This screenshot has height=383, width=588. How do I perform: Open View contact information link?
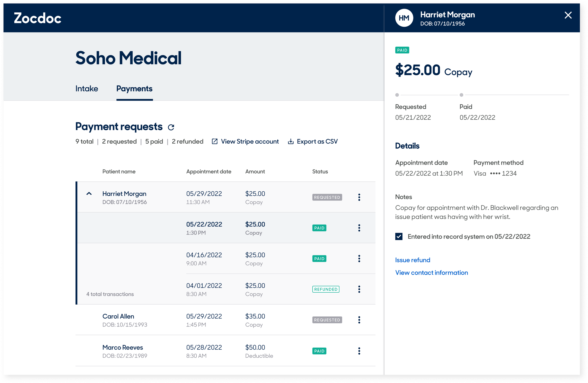pos(431,273)
